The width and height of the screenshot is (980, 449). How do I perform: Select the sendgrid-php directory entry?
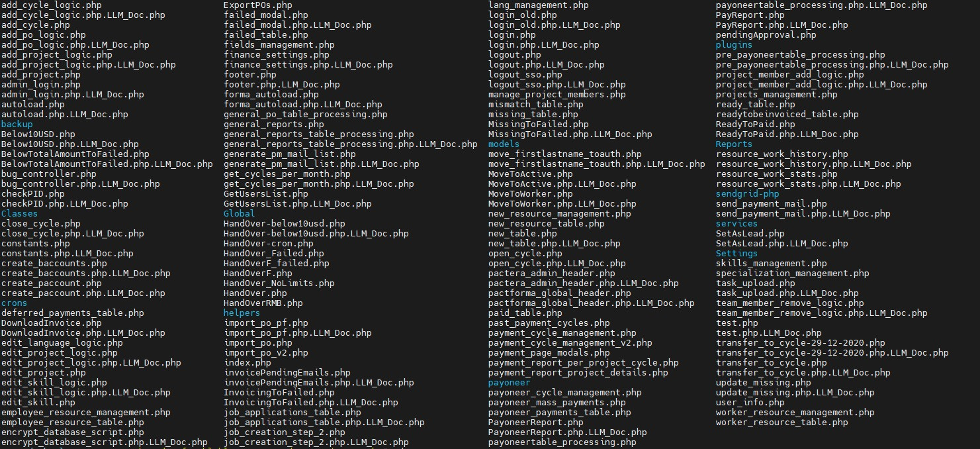tap(748, 194)
